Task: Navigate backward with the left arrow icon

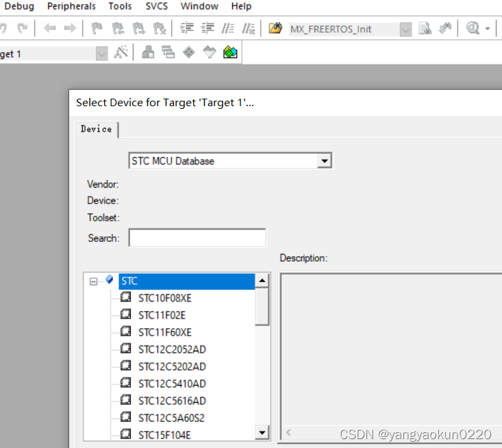Action: [x=49, y=28]
